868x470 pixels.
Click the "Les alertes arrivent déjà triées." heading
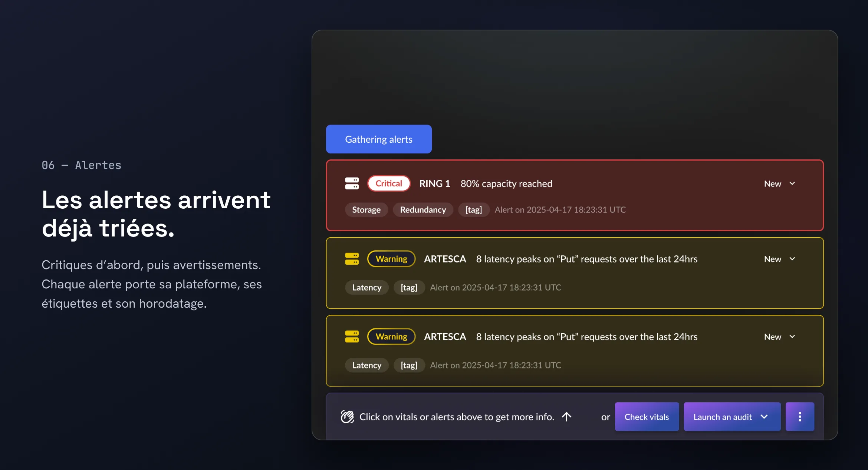click(156, 214)
